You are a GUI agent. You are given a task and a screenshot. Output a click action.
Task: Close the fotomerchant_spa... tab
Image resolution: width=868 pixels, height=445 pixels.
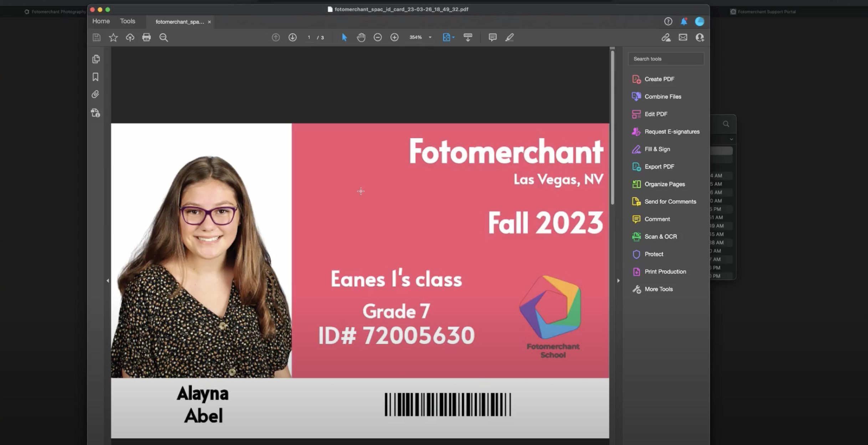coord(209,22)
